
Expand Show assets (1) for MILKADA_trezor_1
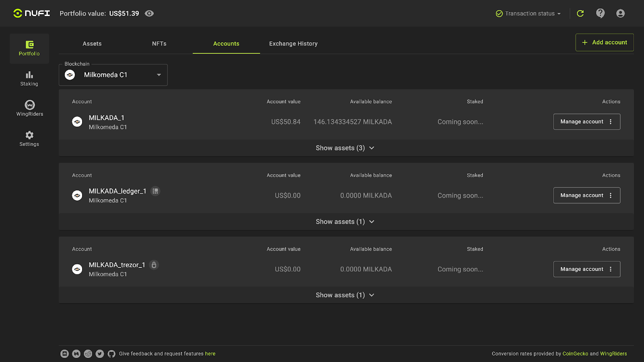[x=345, y=295]
